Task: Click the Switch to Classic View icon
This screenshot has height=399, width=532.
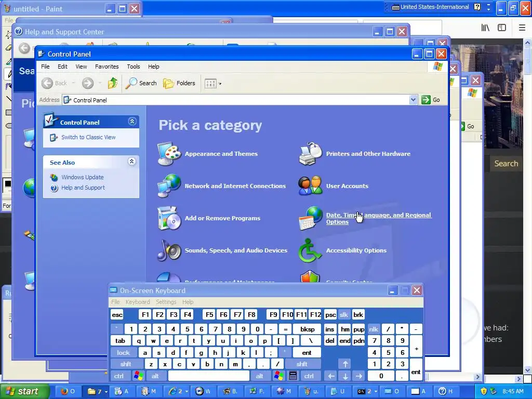Action: click(54, 137)
